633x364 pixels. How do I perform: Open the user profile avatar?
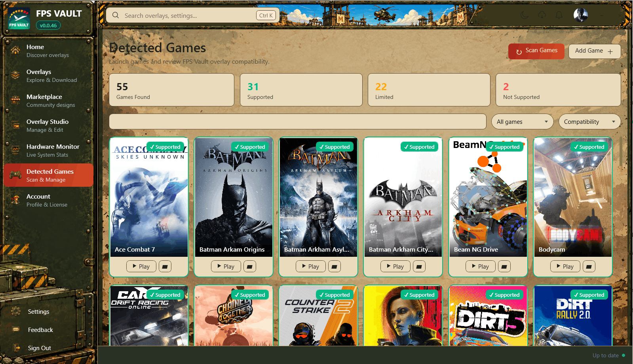[x=581, y=15]
